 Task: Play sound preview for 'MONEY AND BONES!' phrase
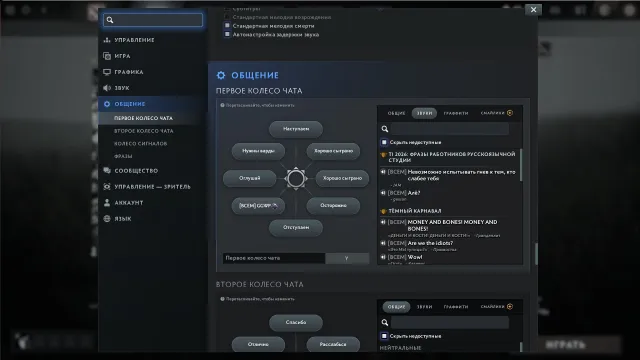[x=383, y=222]
